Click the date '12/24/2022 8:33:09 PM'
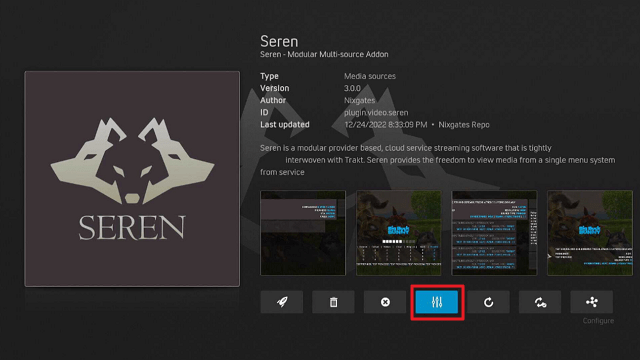 click(x=386, y=125)
